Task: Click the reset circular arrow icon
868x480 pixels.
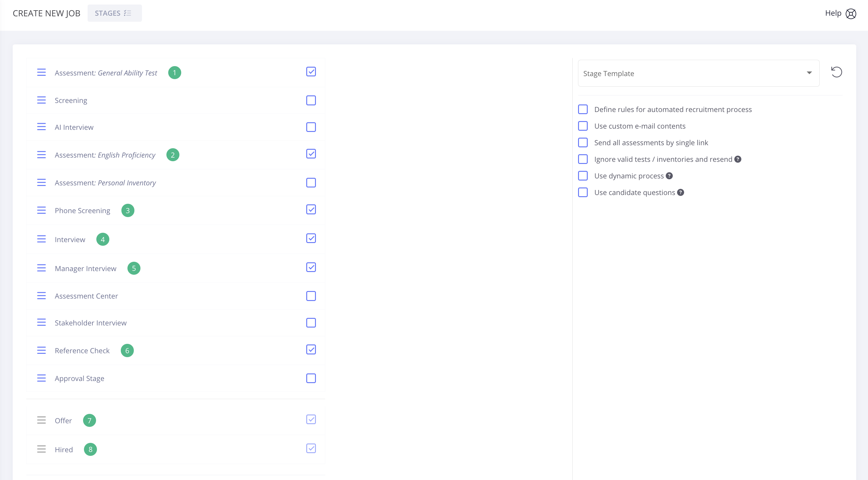Action: click(x=836, y=72)
